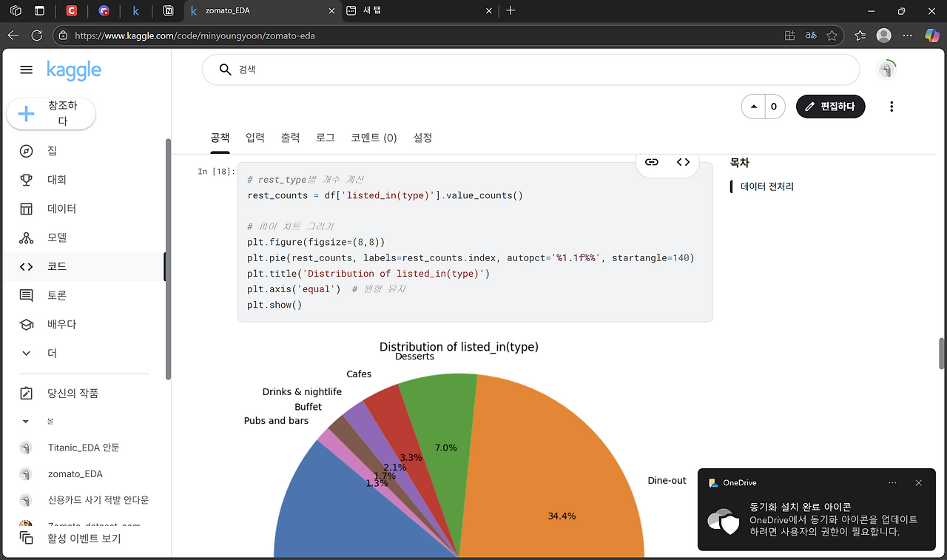Click the sidebar scrollbar thumb
Image resolution: width=947 pixels, height=560 pixels.
(168, 259)
